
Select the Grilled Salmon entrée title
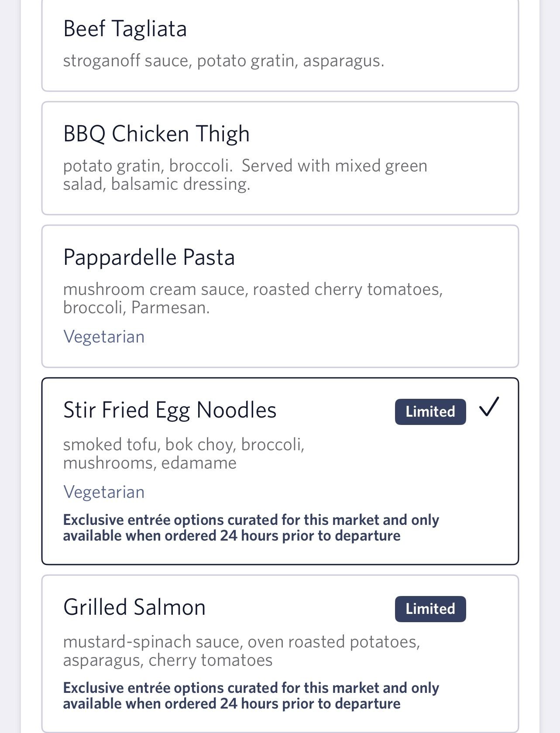(x=134, y=607)
